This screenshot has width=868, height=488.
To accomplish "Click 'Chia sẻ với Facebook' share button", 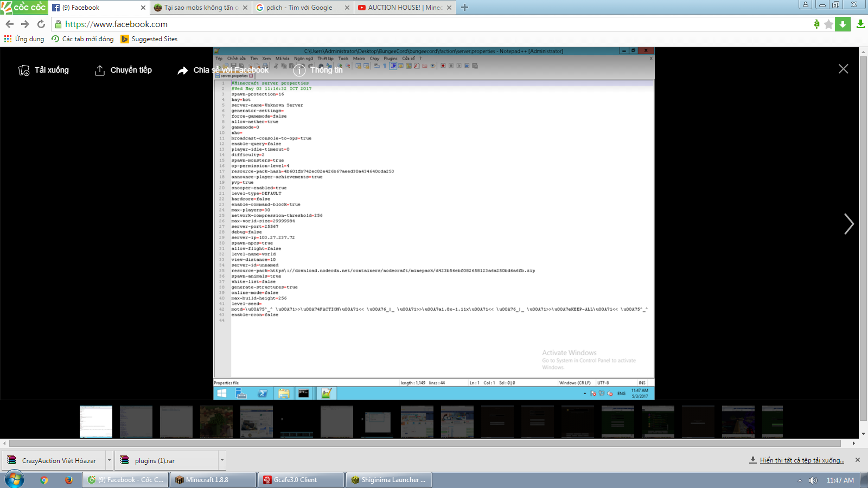I will (x=223, y=70).
